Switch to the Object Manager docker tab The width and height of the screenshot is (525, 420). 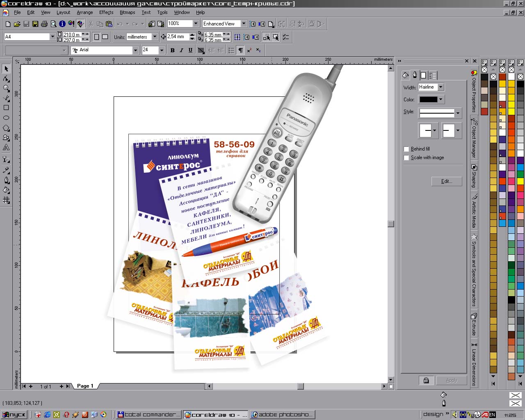click(474, 138)
